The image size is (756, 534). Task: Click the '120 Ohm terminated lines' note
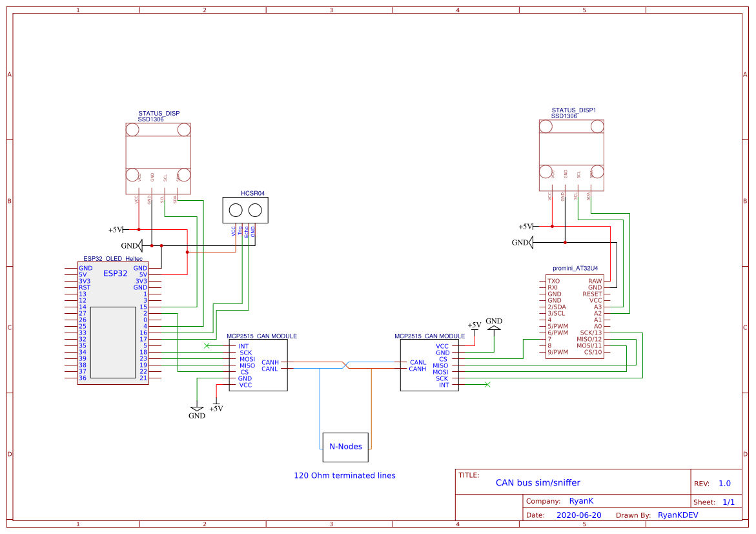point(345,476)
